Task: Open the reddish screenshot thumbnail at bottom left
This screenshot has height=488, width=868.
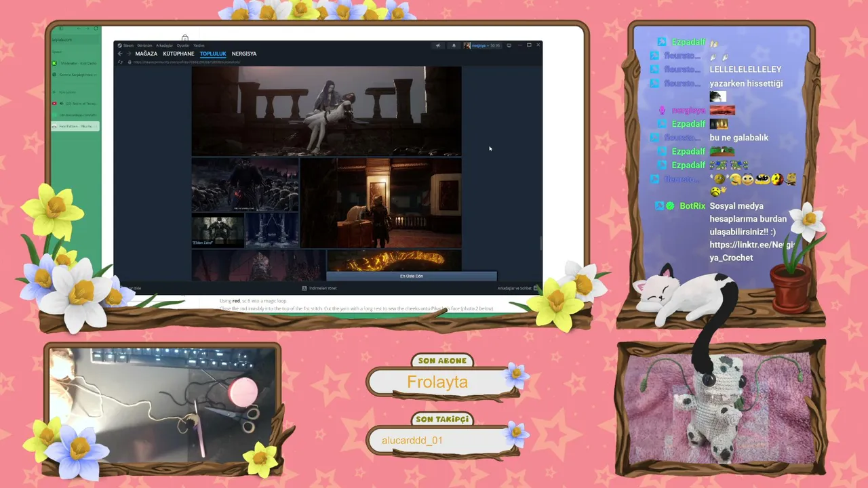Action: pos(258,265)
